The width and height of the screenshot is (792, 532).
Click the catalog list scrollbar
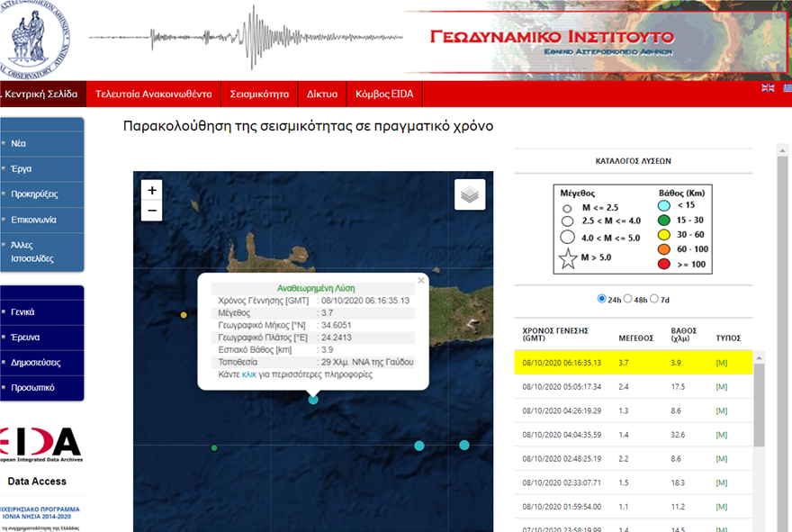759,405
